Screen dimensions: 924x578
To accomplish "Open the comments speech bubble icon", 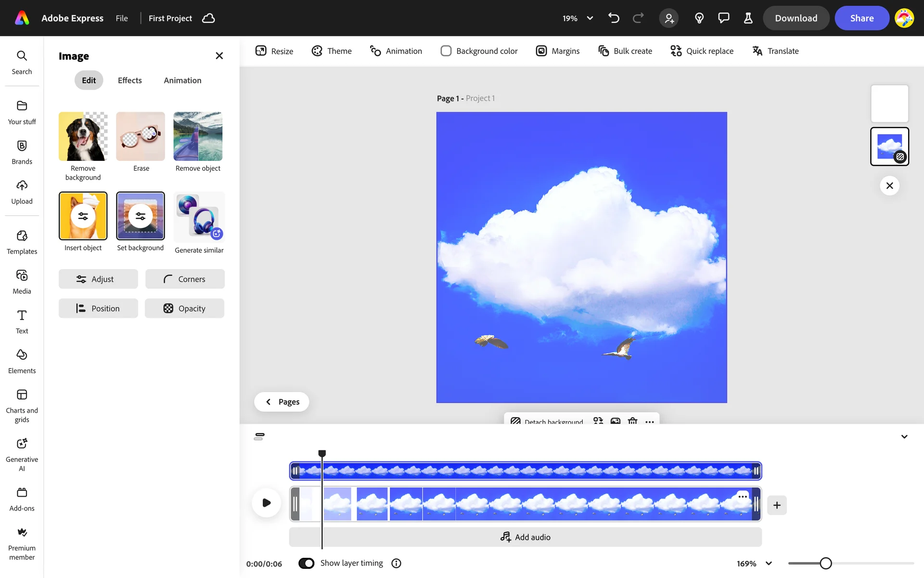I will [723, 18].
